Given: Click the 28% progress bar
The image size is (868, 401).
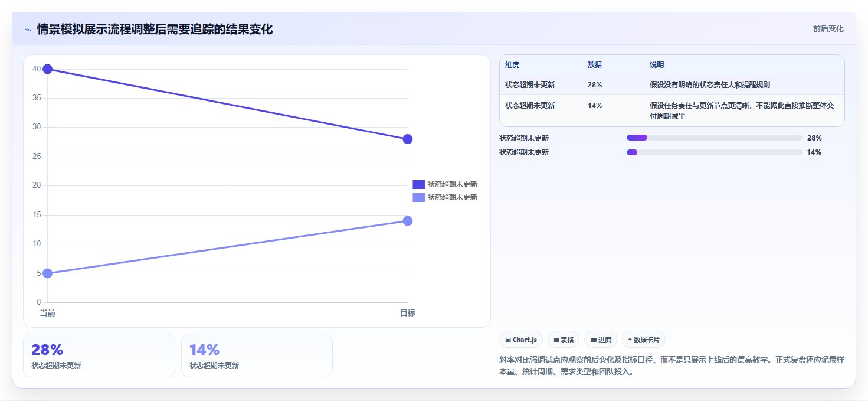Looking at the screenshot, I should [x=714, y=138].
